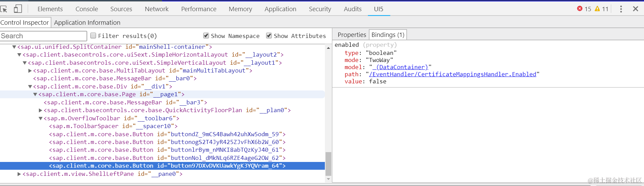
Task: Focus the control tree Search field
Action: point(43,36)
